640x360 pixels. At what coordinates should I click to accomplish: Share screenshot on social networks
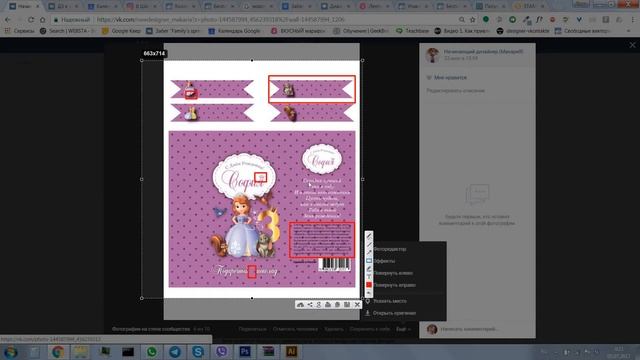click(310, 304)
